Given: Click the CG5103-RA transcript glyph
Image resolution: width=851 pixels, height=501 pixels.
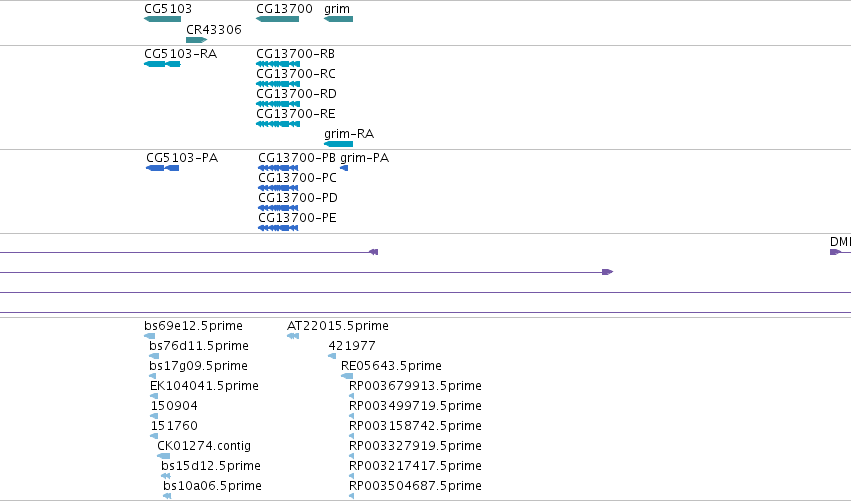Looking at the screenshot, I should click(x=162, y=64).
